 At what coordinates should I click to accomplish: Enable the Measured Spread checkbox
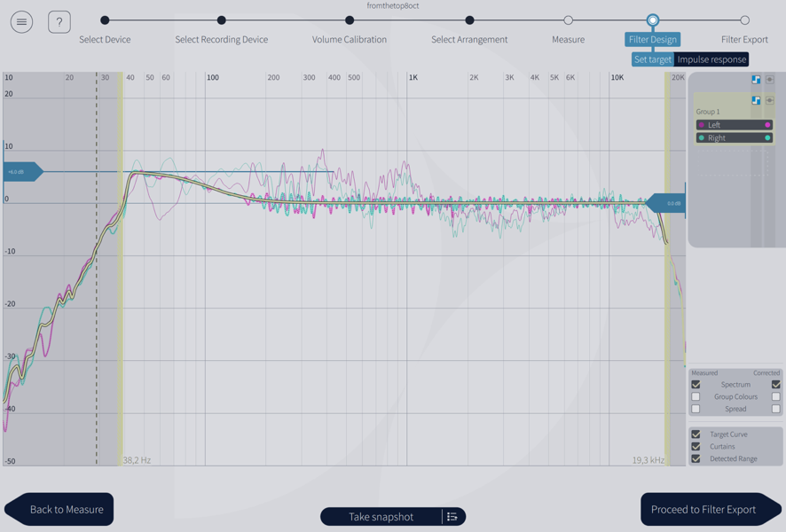[x=696, y=409]
